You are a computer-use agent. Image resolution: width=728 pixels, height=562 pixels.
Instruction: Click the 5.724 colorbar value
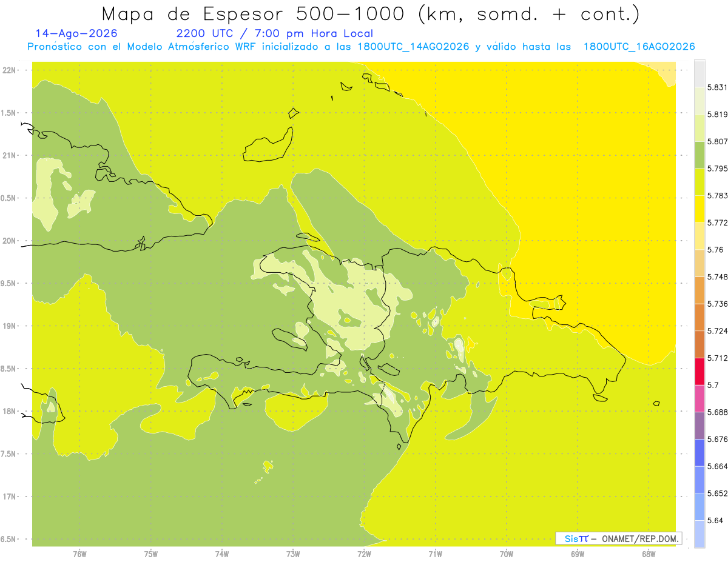point(718,331)
